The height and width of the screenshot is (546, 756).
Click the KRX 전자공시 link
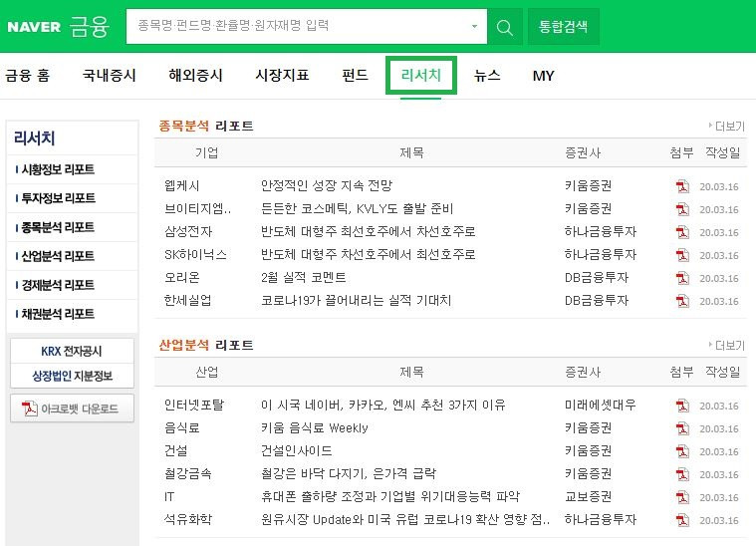point(72,351)
